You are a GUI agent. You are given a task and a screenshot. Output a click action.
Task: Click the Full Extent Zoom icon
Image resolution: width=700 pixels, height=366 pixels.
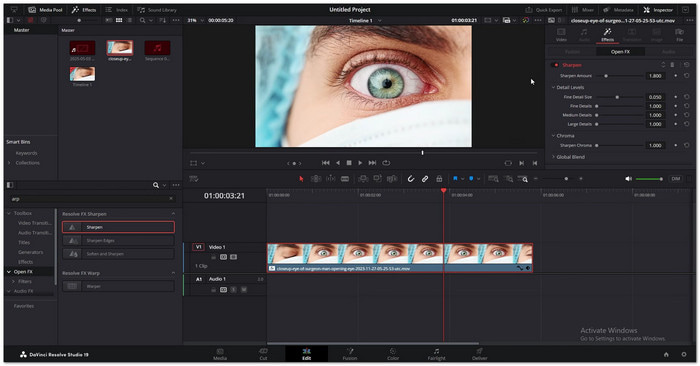493,179
